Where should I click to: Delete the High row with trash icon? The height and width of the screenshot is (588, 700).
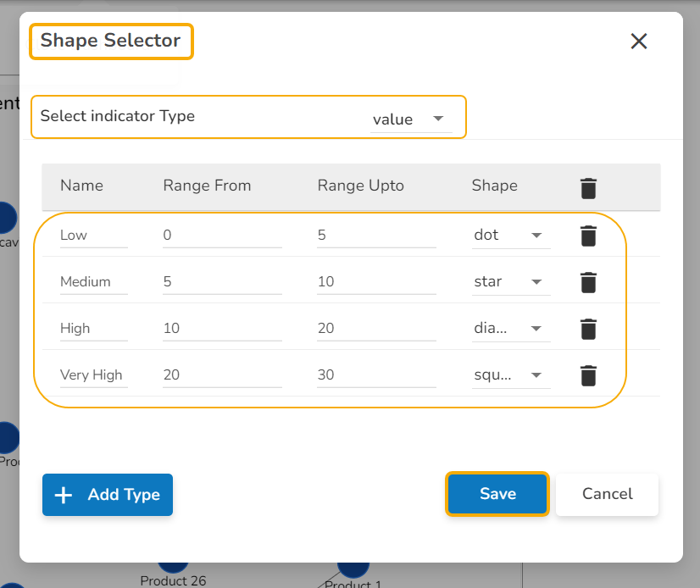[x=589, y=329]
